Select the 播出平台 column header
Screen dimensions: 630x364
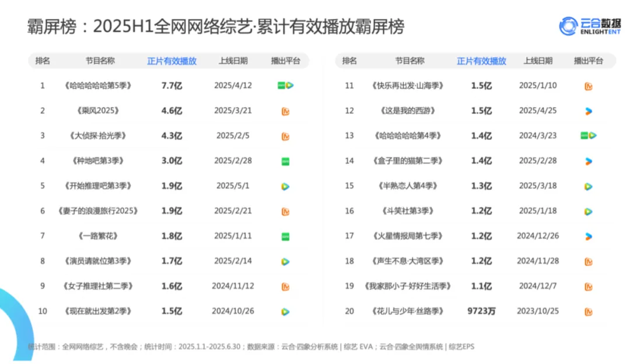coord(285,60)
